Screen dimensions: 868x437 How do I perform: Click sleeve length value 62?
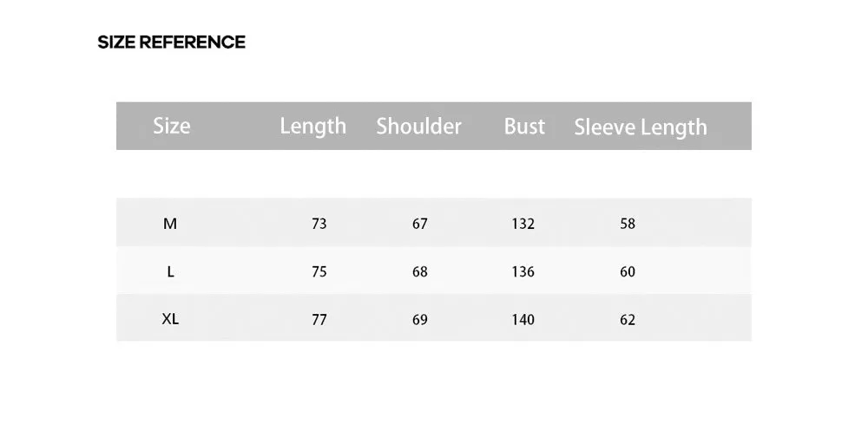pyautogui.click(x=628, y=319)
